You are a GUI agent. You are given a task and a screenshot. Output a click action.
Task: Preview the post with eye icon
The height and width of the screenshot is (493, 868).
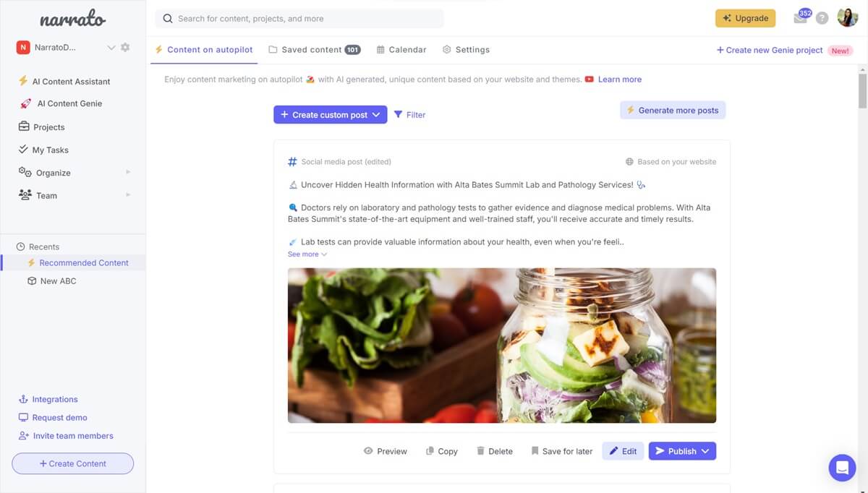point(386,451)
